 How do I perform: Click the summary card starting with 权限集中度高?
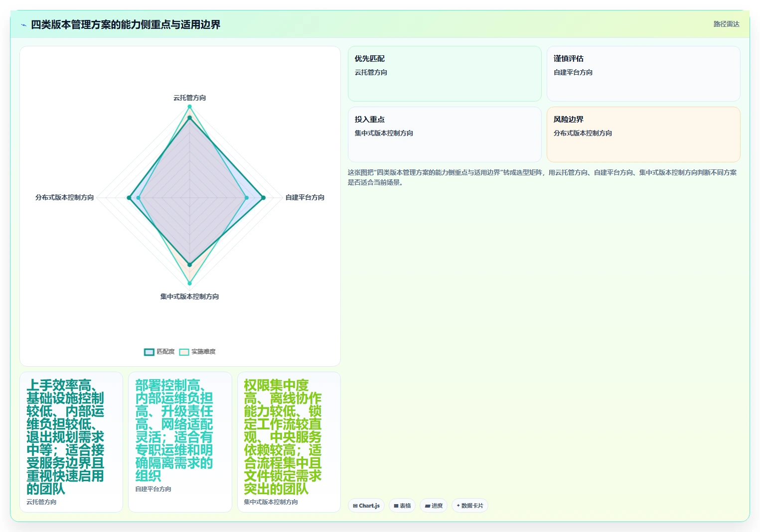[289, 442]
